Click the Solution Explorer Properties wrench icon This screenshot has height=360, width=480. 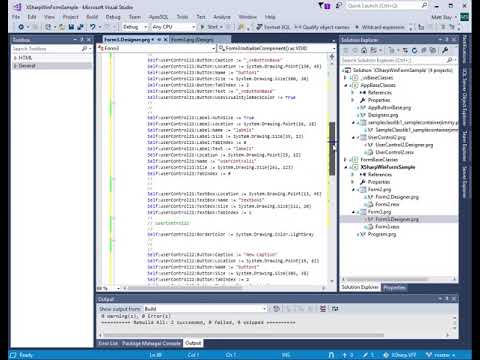[x=445, y=51]
